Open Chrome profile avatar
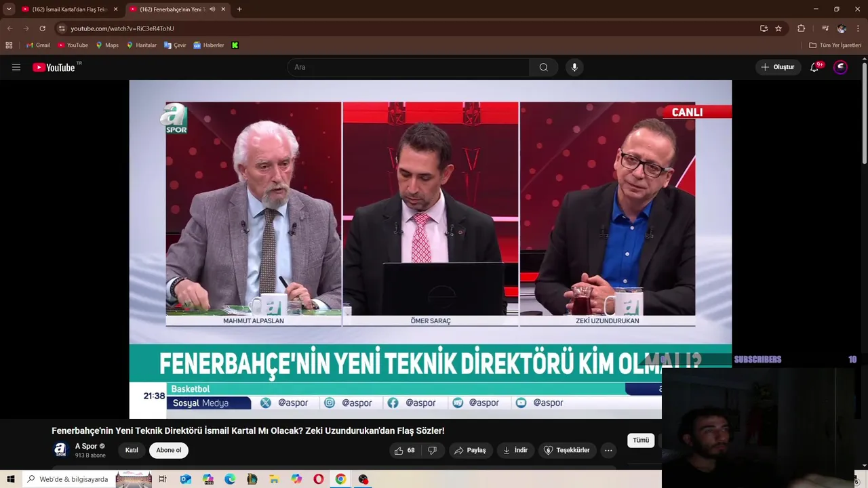The width and height of the screenshot is (868, 488). pos(842,28)
